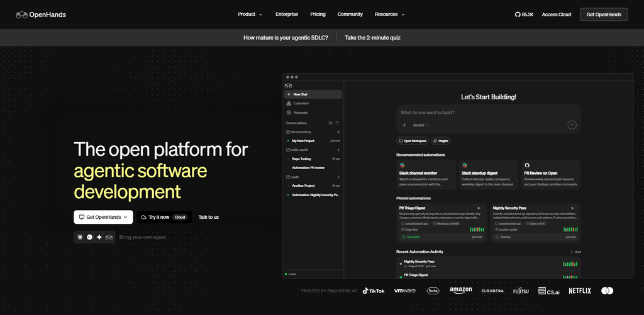Select Automate in the app sidebar
The image size is (644, 315).
313,113
